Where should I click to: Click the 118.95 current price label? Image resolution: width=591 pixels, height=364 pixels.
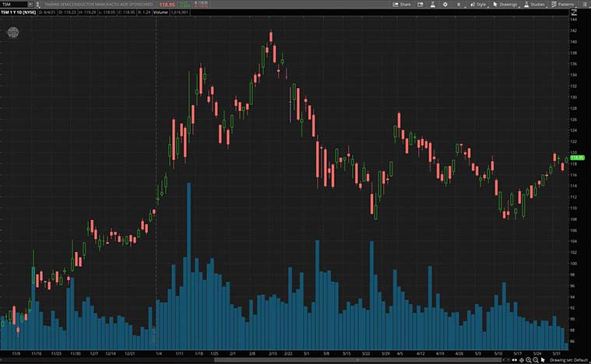click(x=167, y=5)
